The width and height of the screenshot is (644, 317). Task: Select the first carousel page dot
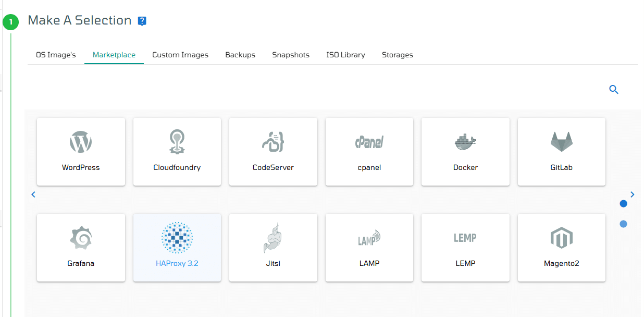pyautogui.click(x=623, y=203)
